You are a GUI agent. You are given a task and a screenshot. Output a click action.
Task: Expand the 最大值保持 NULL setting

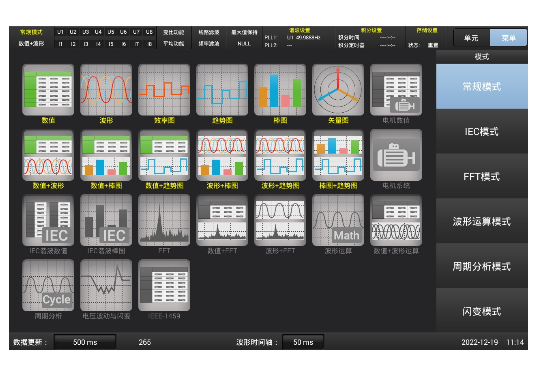click(244, 44)
